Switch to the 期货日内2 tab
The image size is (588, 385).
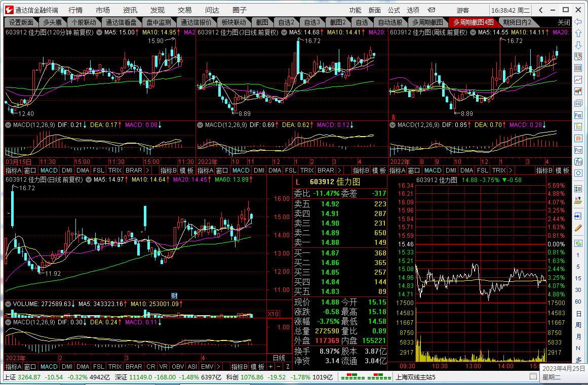(517, 22)
